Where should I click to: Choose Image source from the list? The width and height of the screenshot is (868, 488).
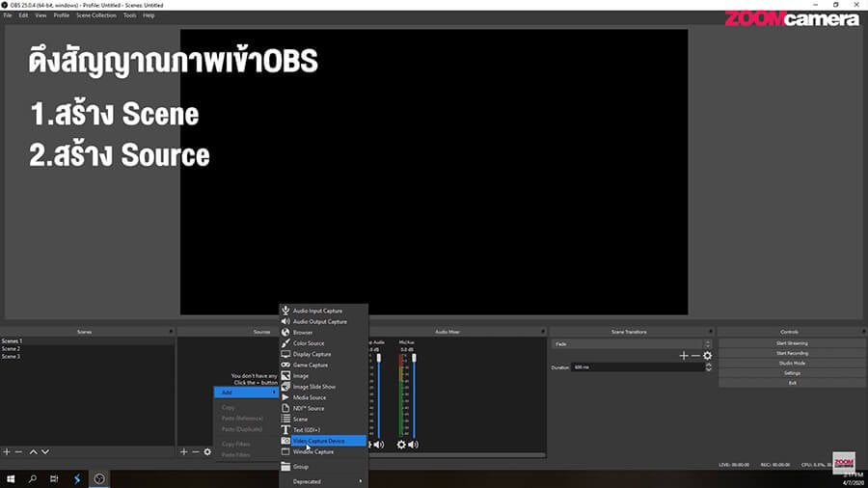(x=323, y=376)
